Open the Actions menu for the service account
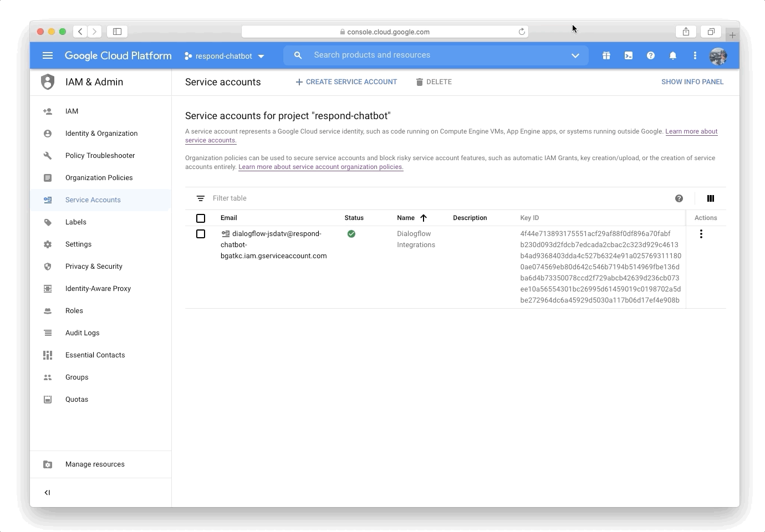Image resolution: width=765 pixels, height=532 pixels. click(x=701, y=234)
